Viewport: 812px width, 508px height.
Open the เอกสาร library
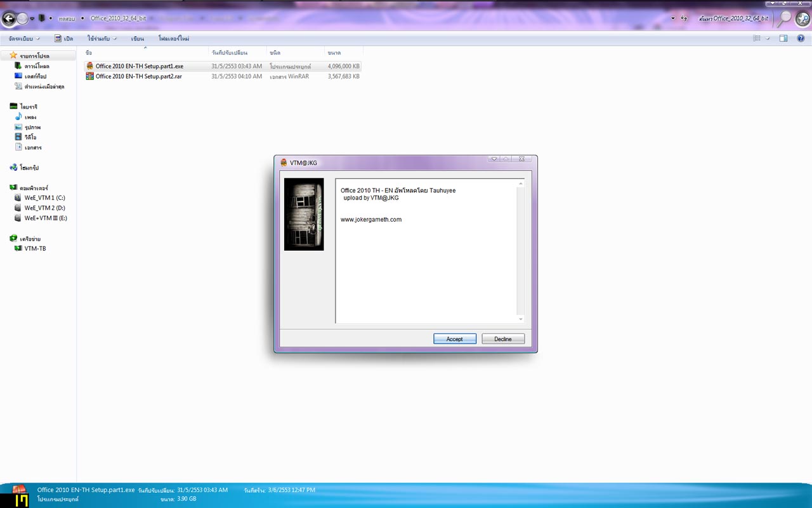click(33, 147)
